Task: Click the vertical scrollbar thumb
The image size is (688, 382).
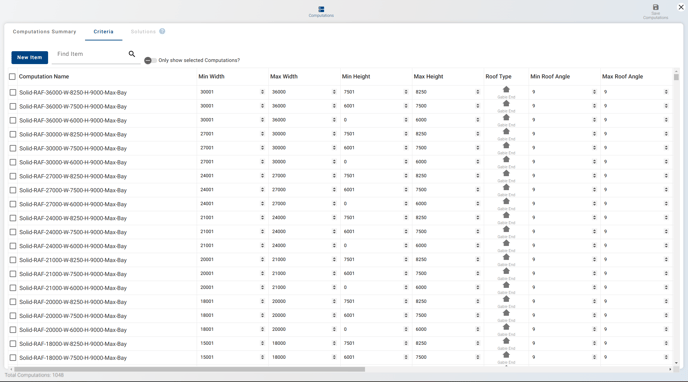Action: pos(676,77)
